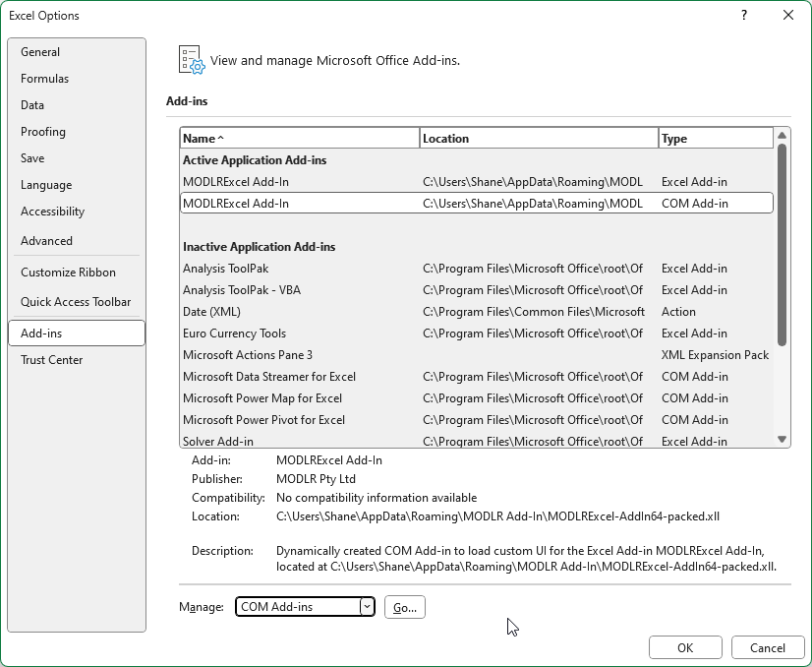Dismiss the dialog with Cancel
The width and height of the screenshot is (812, 667).
768,647
